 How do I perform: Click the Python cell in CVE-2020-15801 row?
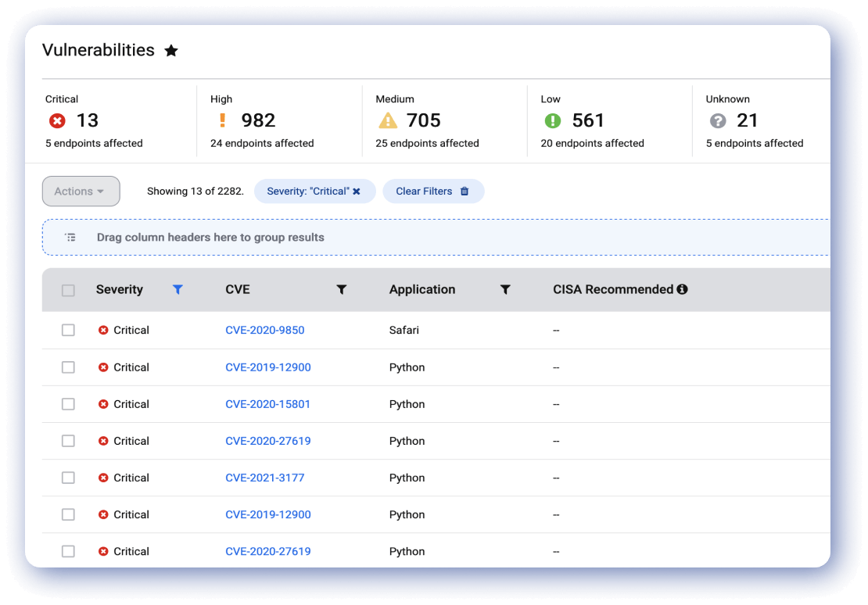(407, 405)
